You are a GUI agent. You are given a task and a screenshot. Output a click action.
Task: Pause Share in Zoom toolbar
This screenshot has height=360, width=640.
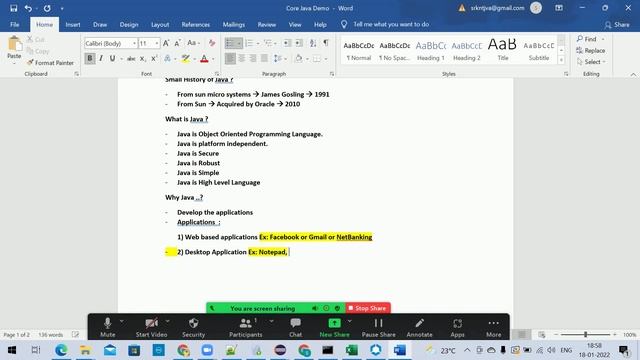(x=378, y=327)
